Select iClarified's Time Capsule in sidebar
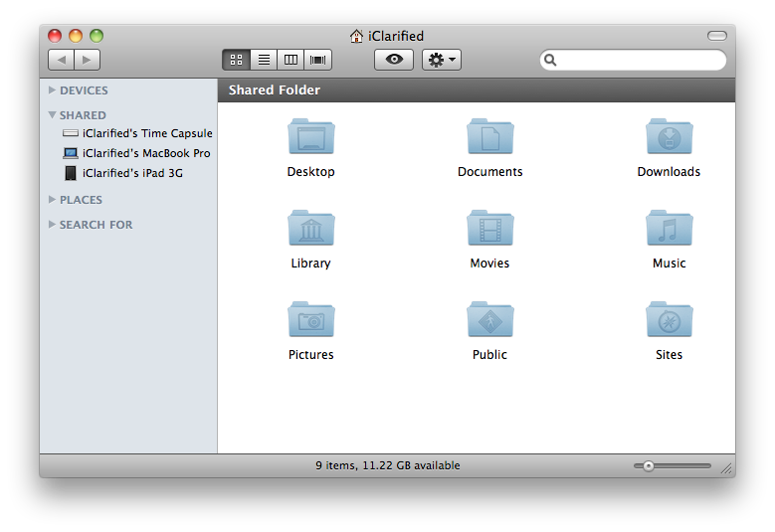 click(146, 133)
